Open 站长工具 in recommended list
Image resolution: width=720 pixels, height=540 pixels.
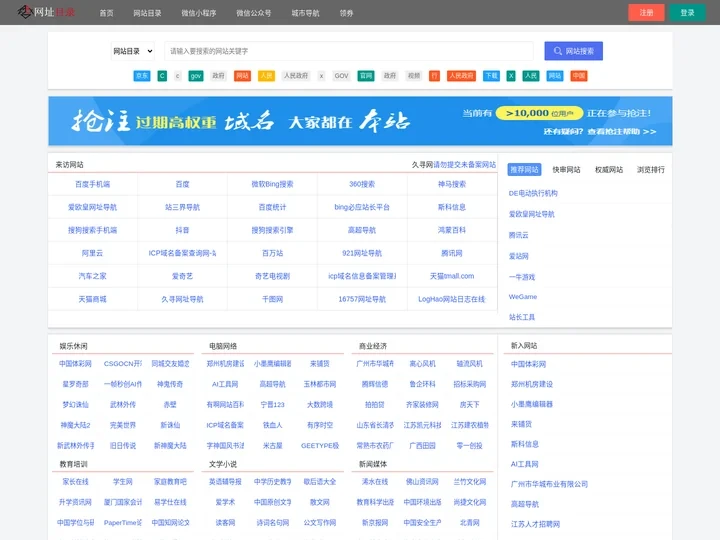click(x=522, y=317)
